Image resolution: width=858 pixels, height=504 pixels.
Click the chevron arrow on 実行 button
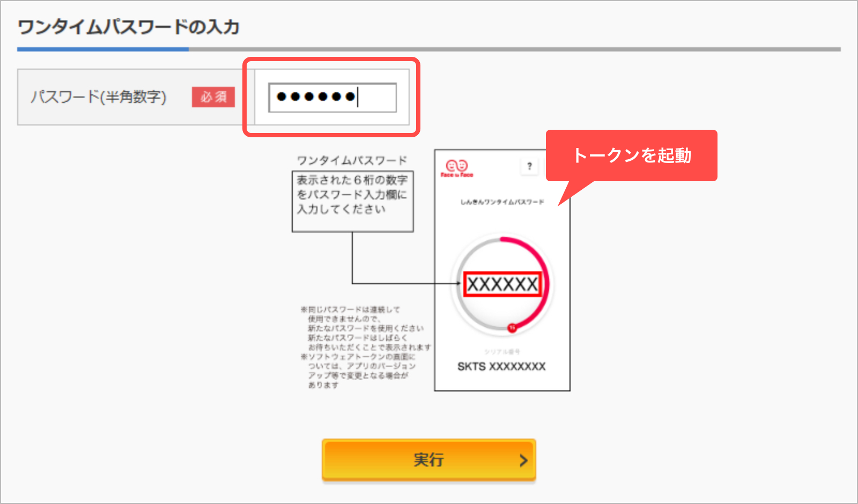tap(523, 460)
